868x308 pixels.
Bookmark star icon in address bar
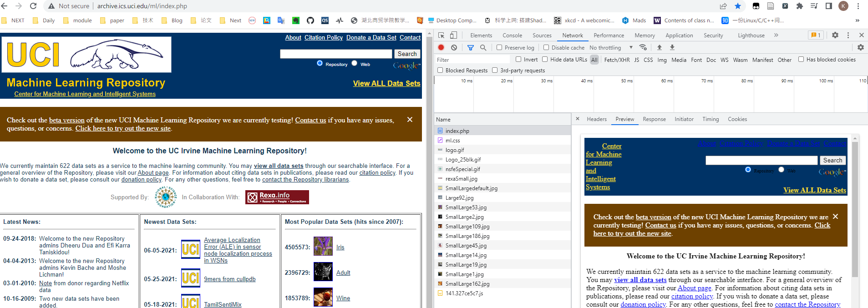[738, 6]
